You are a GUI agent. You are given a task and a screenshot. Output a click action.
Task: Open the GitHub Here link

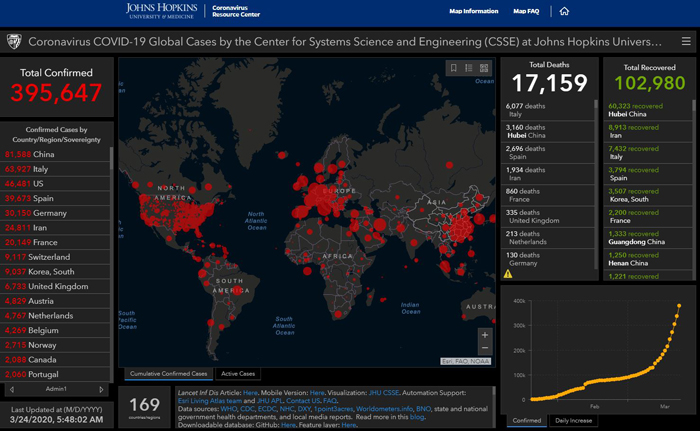[288, 425]
